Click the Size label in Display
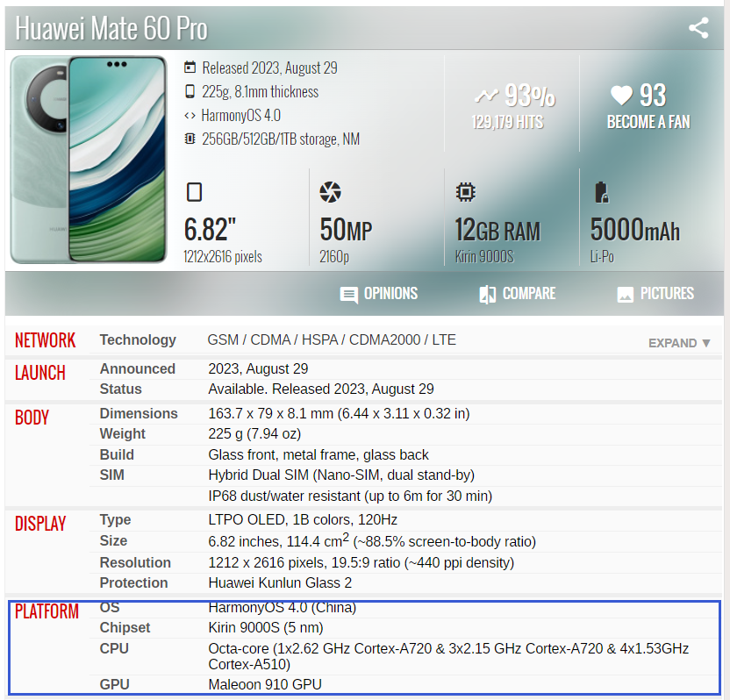Viewport: 730px width, 700px height. pyautogui.click(x=113, y=541)
